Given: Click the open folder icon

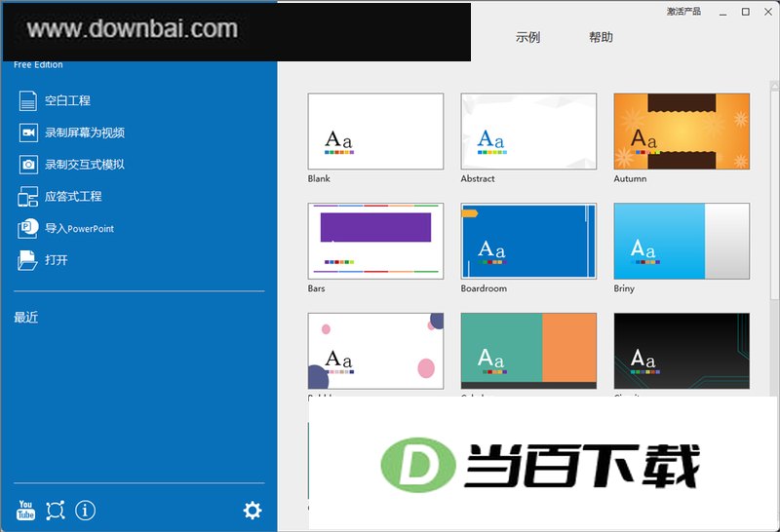Looking at the screenshot, I should 27,260.
